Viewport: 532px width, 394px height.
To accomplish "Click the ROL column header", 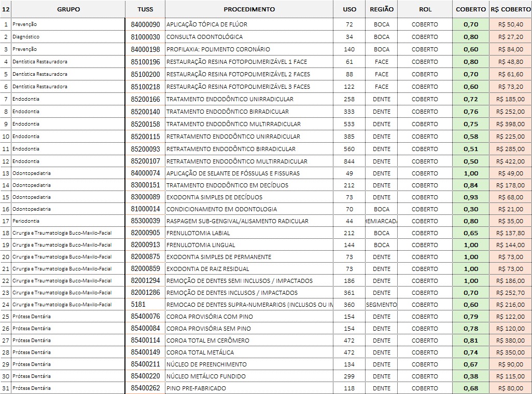I will [x=425, y=9].
